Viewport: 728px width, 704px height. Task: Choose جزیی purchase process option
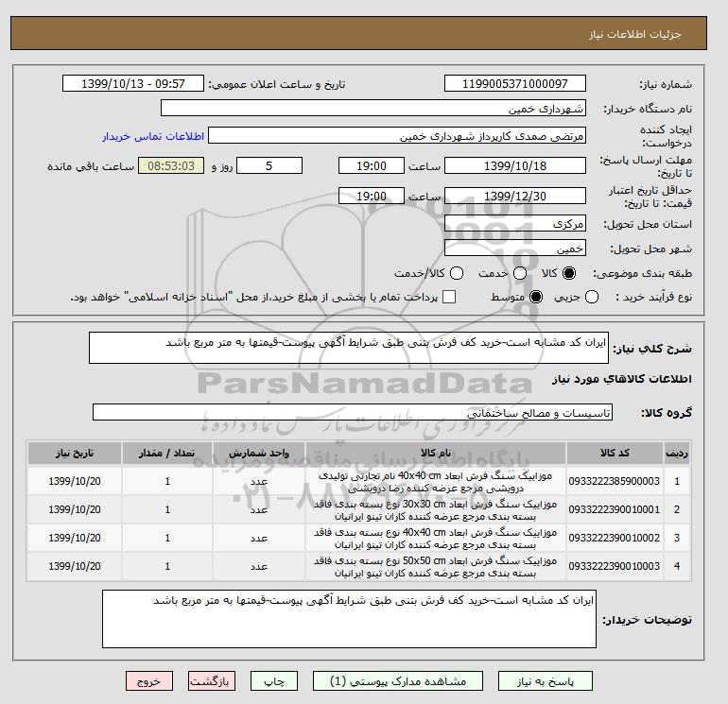pyautogui.click(x=592, y=297)
